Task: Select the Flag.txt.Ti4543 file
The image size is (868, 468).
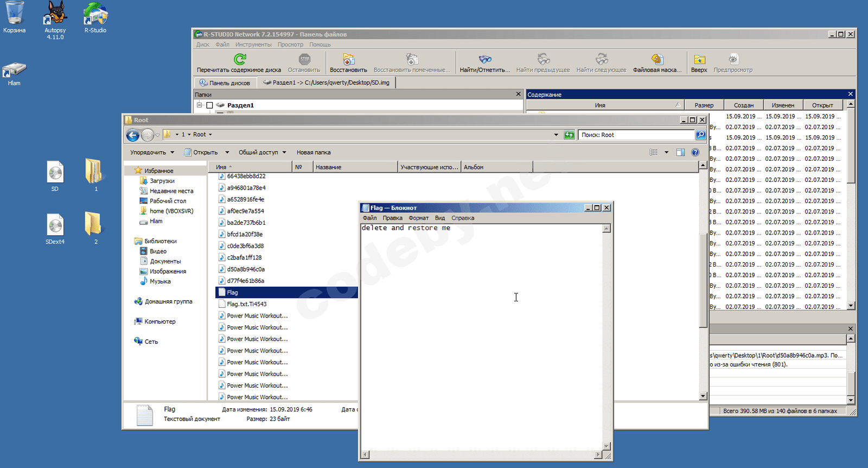Action: click(246, 304)
